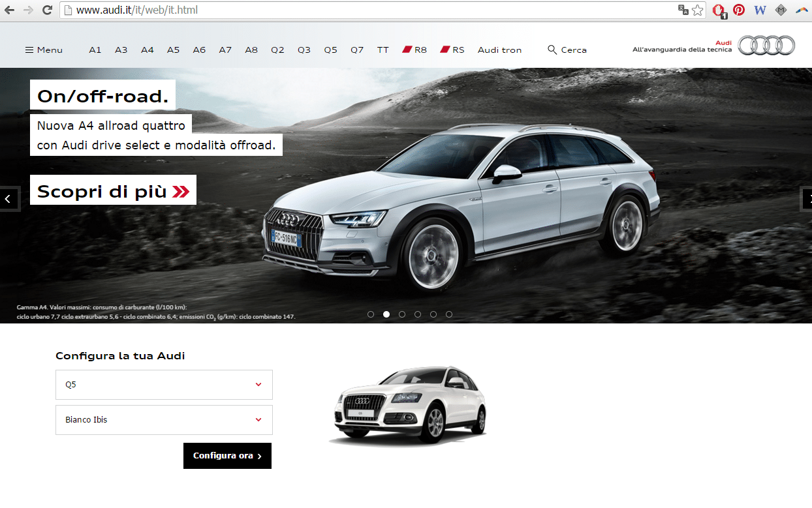
Task: Open the R8 model menu
Action: tap(414, 50)
